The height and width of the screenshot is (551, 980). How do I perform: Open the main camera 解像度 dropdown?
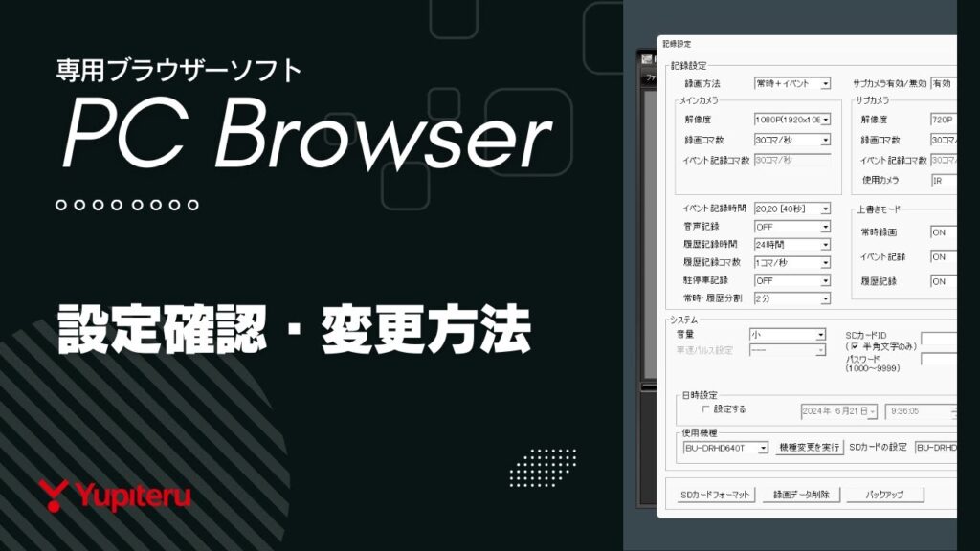click(x=792, y=120)
